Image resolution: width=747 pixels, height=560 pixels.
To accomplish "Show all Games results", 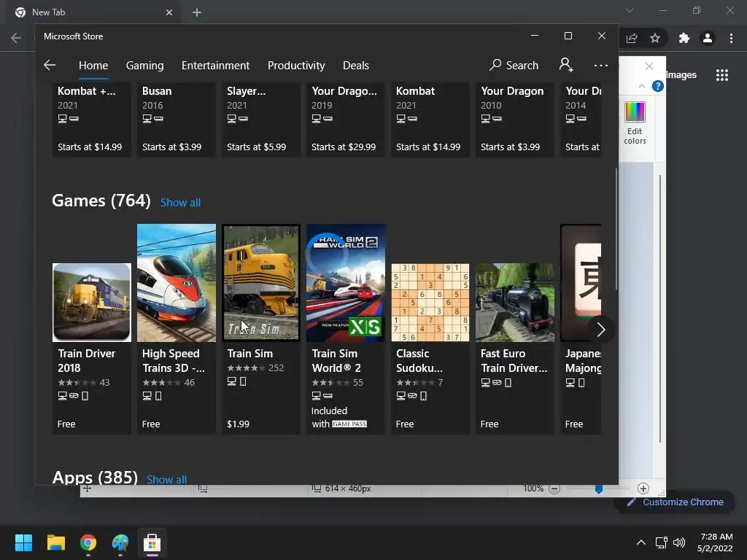I will point(181,203).
